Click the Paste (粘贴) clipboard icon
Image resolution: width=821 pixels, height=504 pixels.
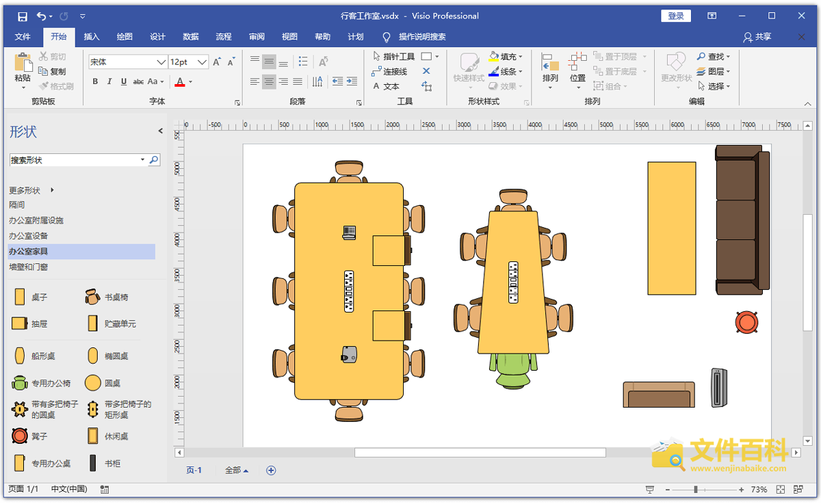[23, 63]
